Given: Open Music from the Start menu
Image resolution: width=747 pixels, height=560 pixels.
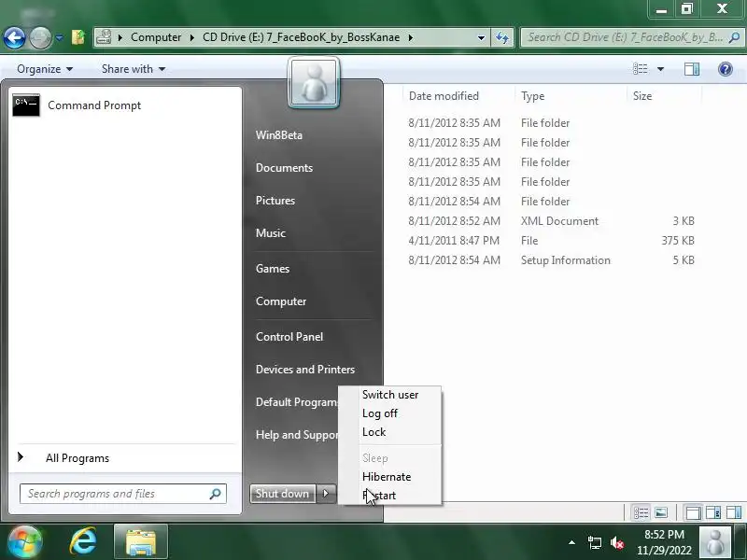Looking at the screenshot, I should coord(271,233).
